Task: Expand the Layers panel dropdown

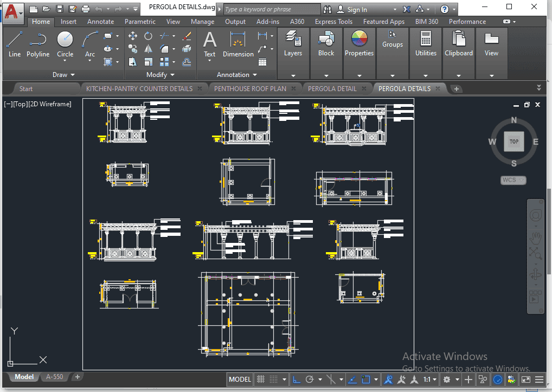Action: point(293,75)
